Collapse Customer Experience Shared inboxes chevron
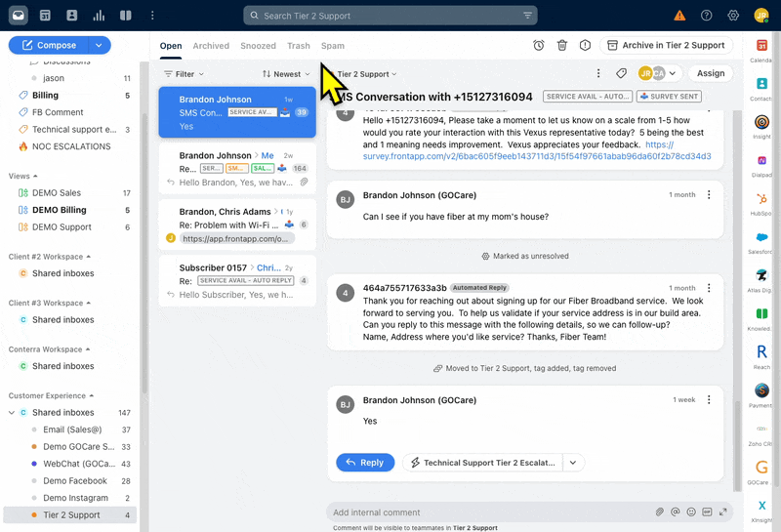The height and width of the screenshot is (532, 781). 12,413
